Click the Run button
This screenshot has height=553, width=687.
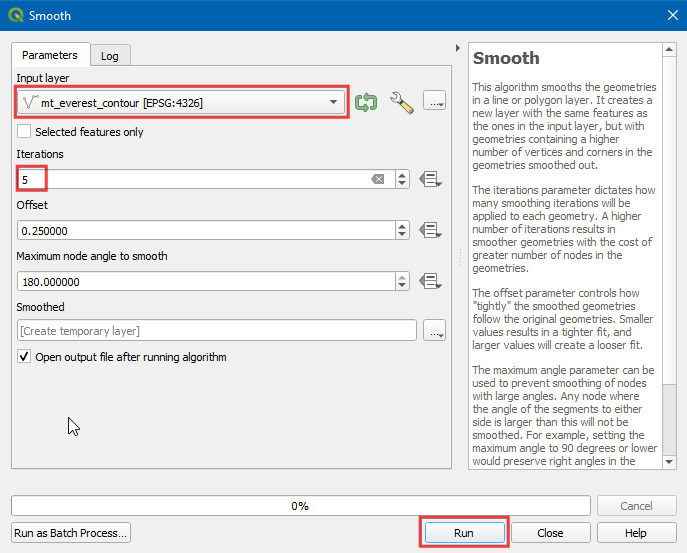[x=463, y=533]
